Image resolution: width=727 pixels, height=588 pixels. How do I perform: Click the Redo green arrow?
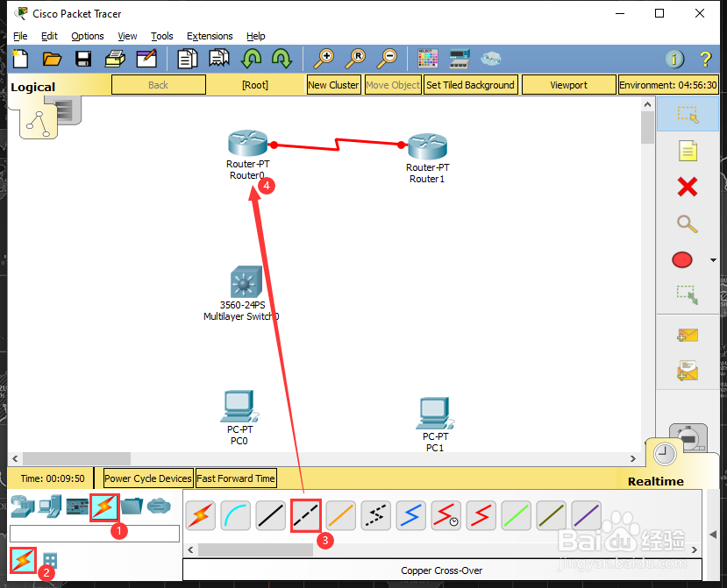click(x=282, y=59)
